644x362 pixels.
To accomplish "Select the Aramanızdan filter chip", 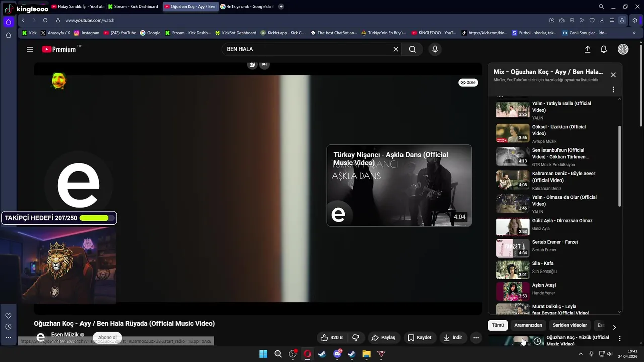I will pyautogui.click(x=528, y=325).
